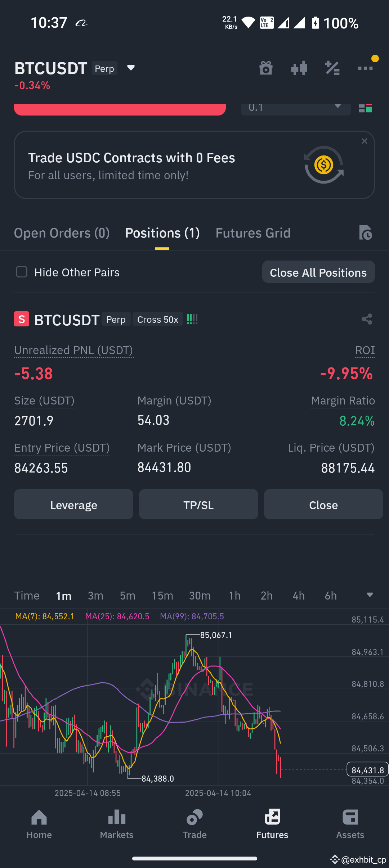Open the three-dot more options menu
The width and height of the screenshot is (389, 868).
365,68
